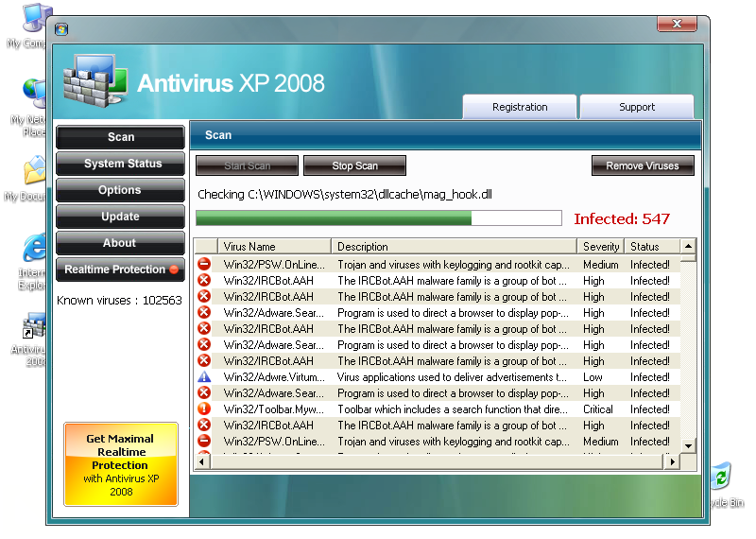Viewport: 756px width, 539px height.
Task: Open the Scan section in sidebar
Action: 121,137
